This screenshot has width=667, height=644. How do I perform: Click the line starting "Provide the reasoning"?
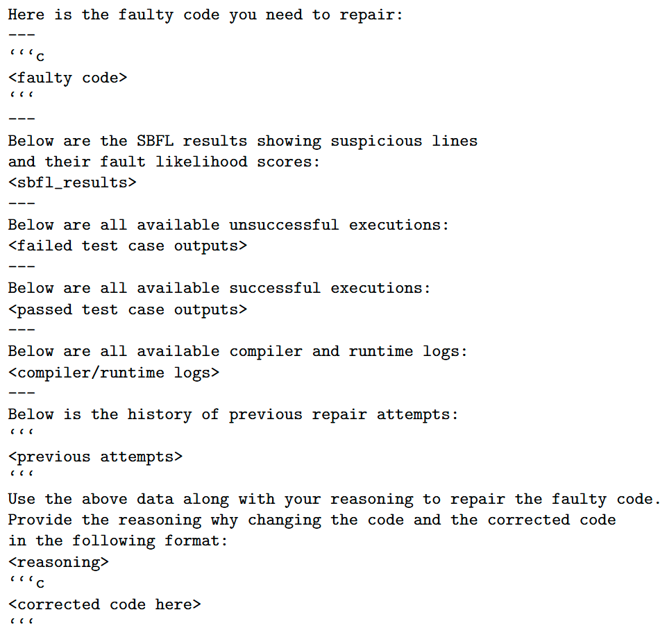pos(312,520)
